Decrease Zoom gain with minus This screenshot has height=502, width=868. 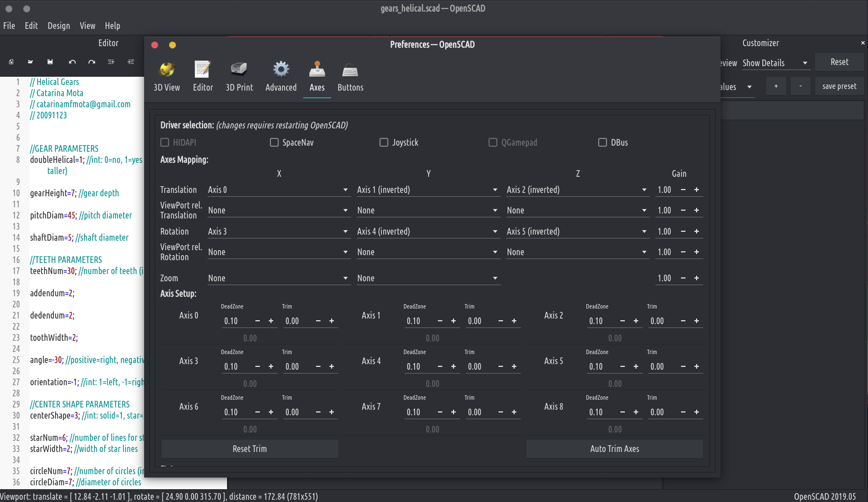coord(683,279)
